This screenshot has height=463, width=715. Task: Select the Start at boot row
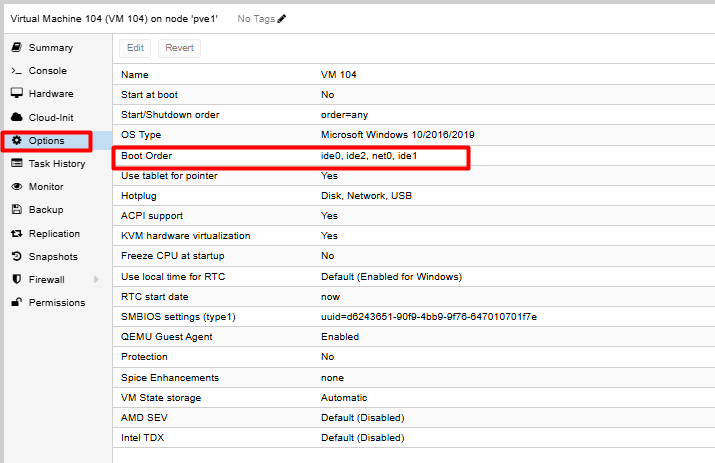coord(414,94)
